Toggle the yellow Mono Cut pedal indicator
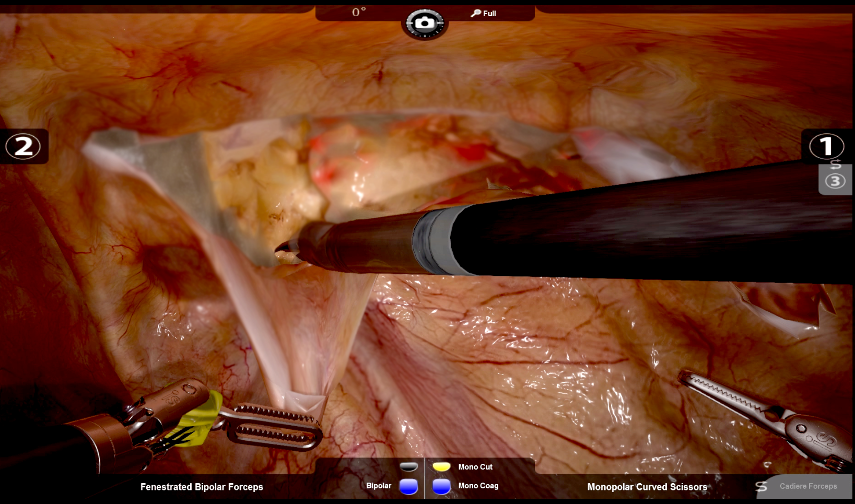The height and width of the screenshot is (504, 855). click(x=441, y=466)
